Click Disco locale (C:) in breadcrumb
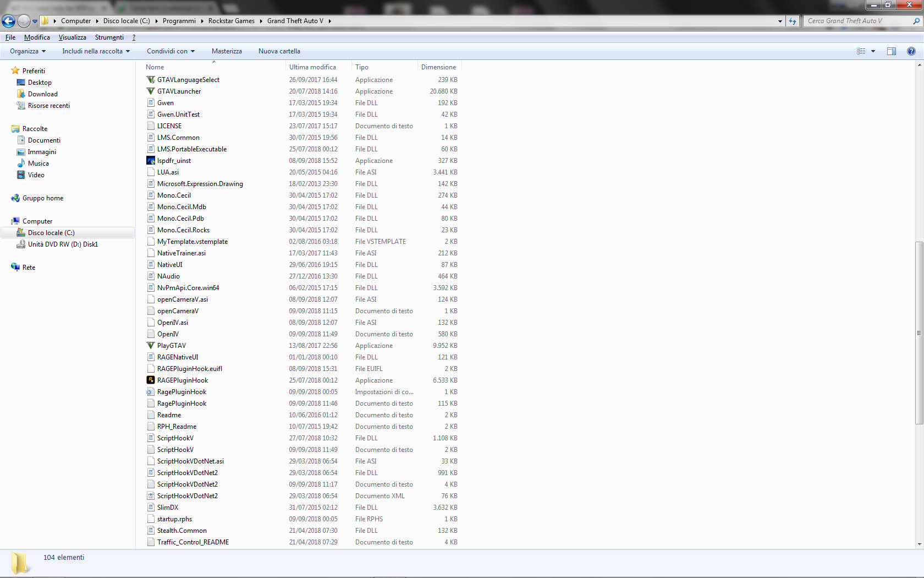Image resolution: width=924 pixels, height=578 pixels. (x=127, y=21)
